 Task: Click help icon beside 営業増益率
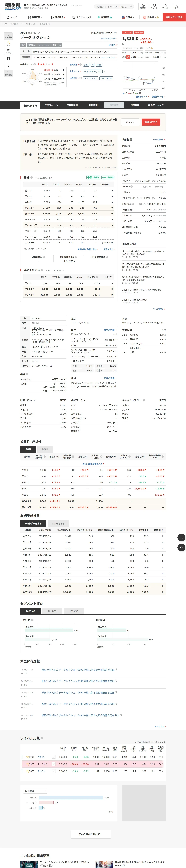(x=44, y=257)
